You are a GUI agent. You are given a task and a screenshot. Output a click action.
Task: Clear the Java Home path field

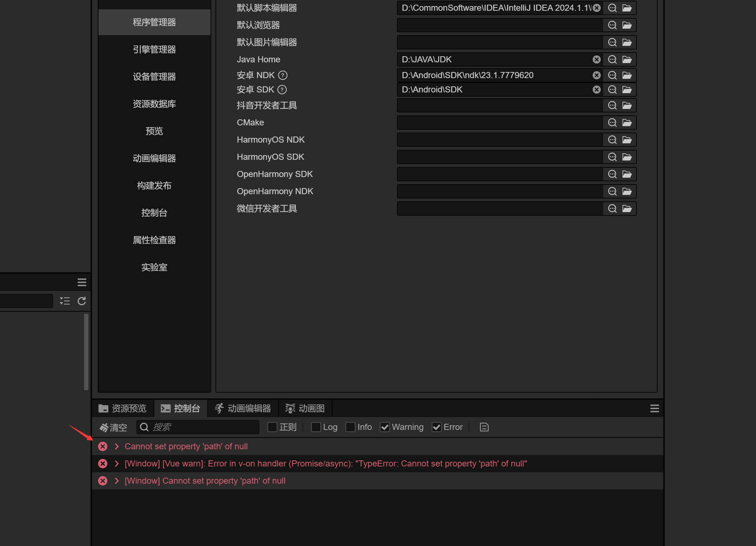point(596,59)
